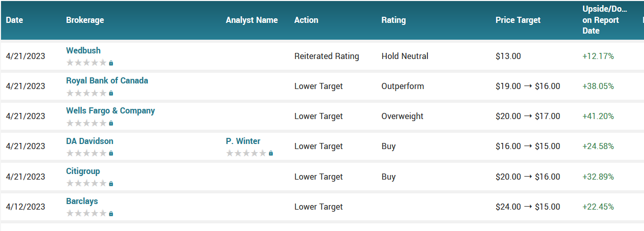Image resolution: width=644 pixels, height=231 pixels.
Task: Click the star rating under P. Winter
Action: coord(246,153)
